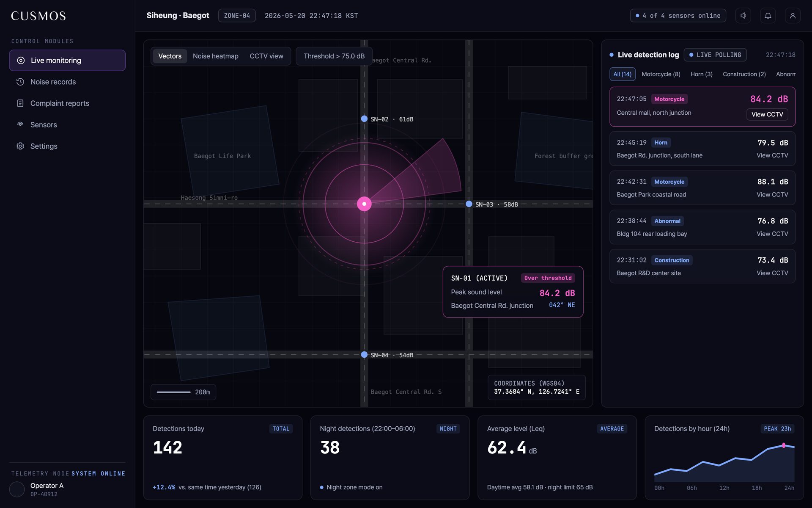Viewport: 812px width, 508px height.
Task: Open Noise records module
Action: [67, 82]
